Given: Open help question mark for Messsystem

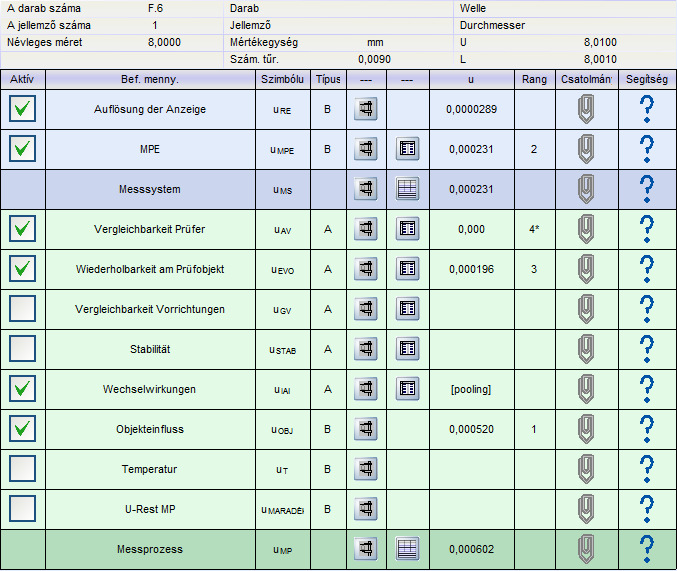Looking at the screenshot, I should (x=646, y=189).
